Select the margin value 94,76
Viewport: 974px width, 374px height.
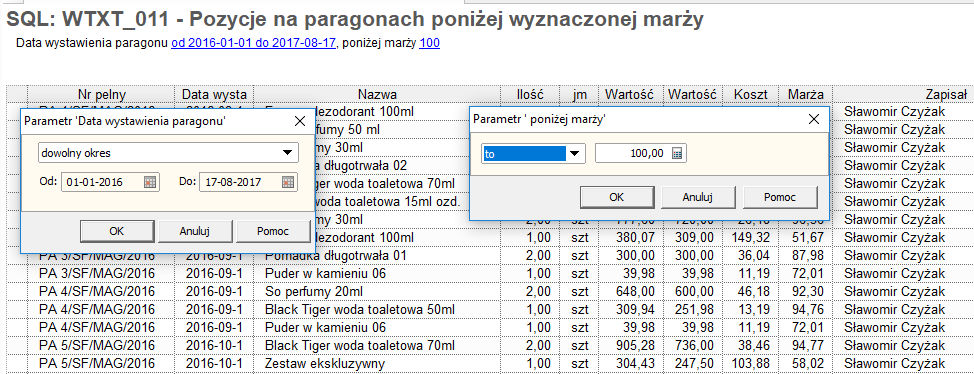(x=806, y=309)
